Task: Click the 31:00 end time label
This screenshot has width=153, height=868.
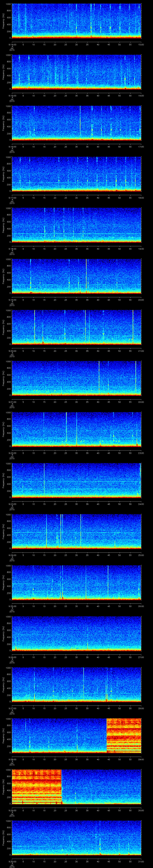Action: point(141,861)
